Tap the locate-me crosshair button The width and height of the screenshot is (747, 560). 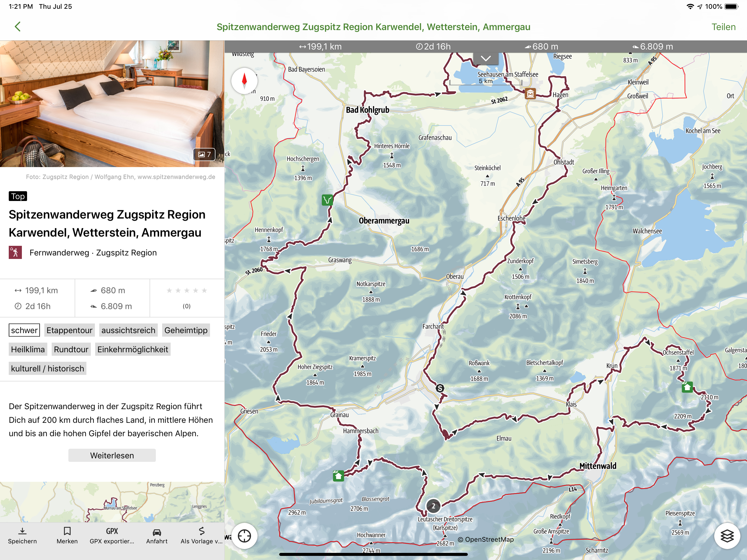click(244, 536)
